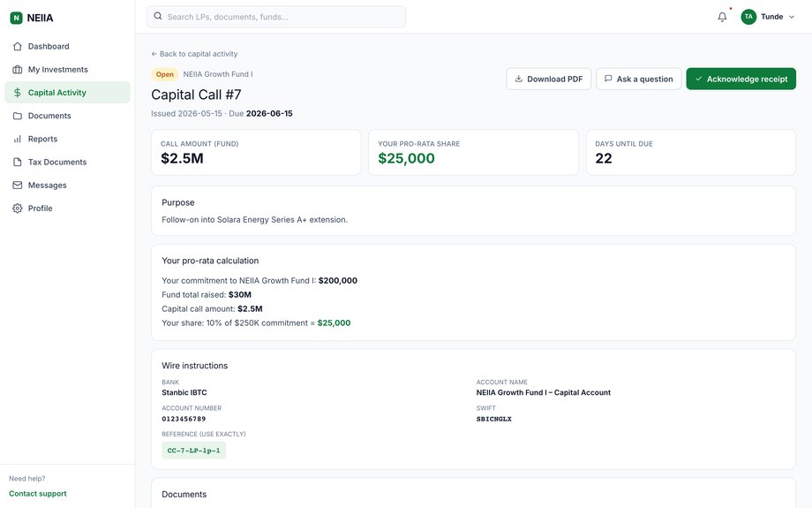Click the Capital Call #7 heading

(196, 95)
